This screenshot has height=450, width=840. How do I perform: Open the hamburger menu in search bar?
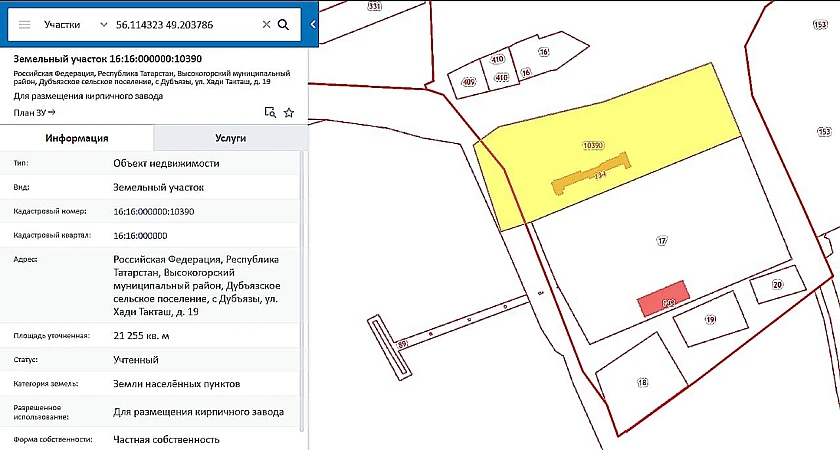click(x=24, y=24)
